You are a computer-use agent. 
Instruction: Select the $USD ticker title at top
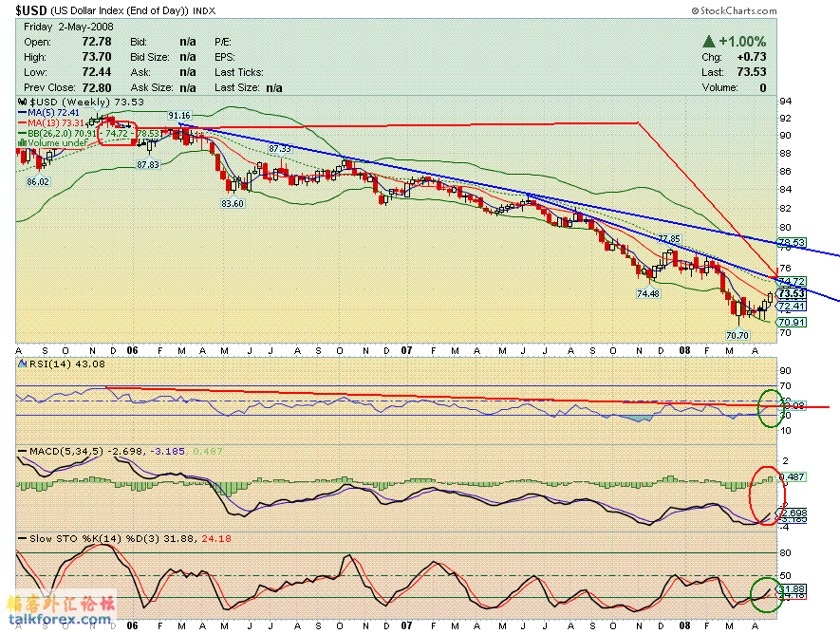[31, 10]
